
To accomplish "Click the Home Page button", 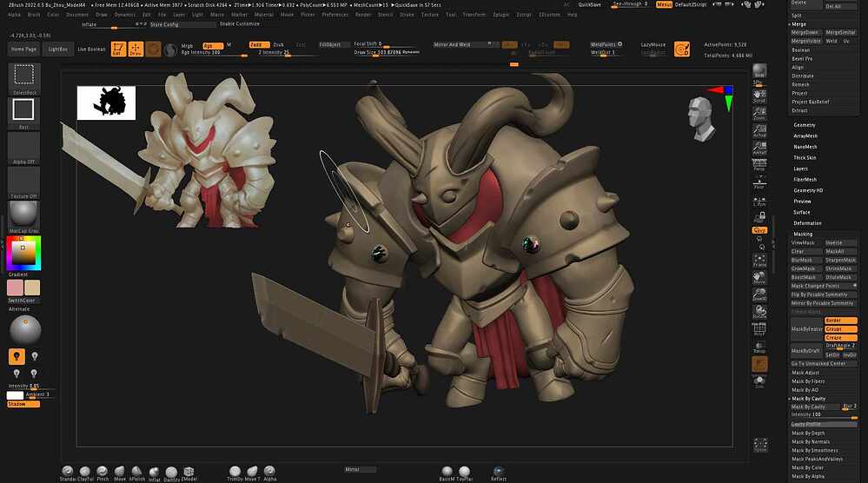I will click(23, 50).
